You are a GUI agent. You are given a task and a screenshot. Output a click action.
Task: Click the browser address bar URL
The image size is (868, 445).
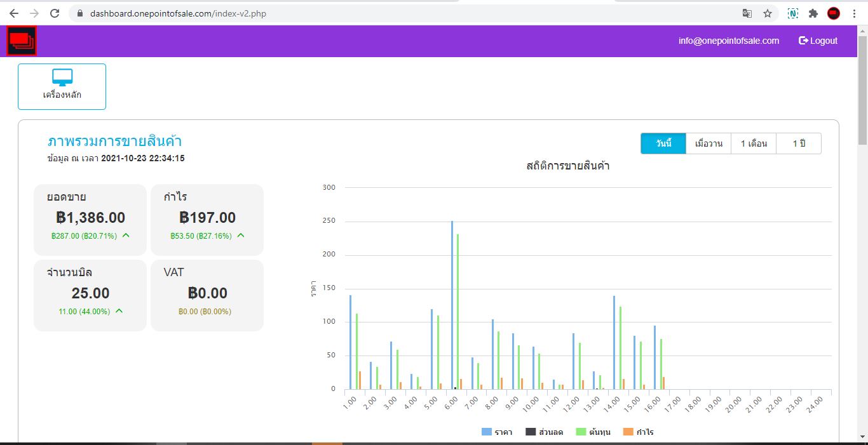tap(178, 13)
